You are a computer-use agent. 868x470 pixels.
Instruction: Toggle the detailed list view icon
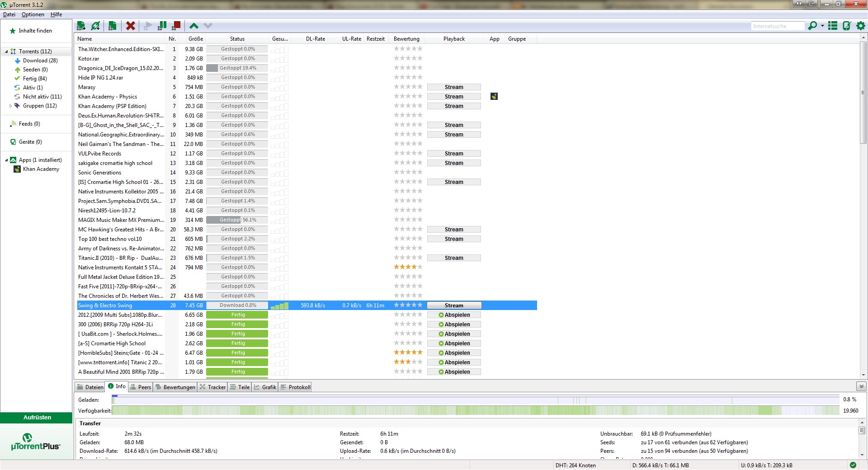[x=833, y=26]
